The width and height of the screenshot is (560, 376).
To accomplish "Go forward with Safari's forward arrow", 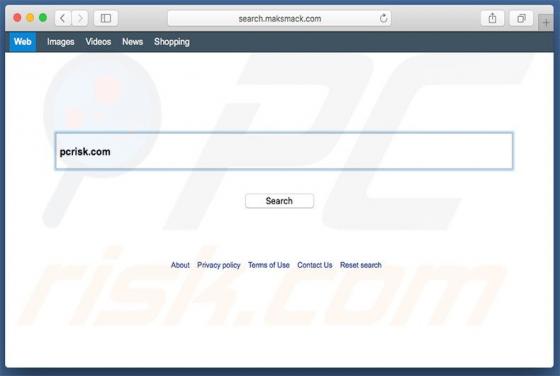I will point(80,18).
